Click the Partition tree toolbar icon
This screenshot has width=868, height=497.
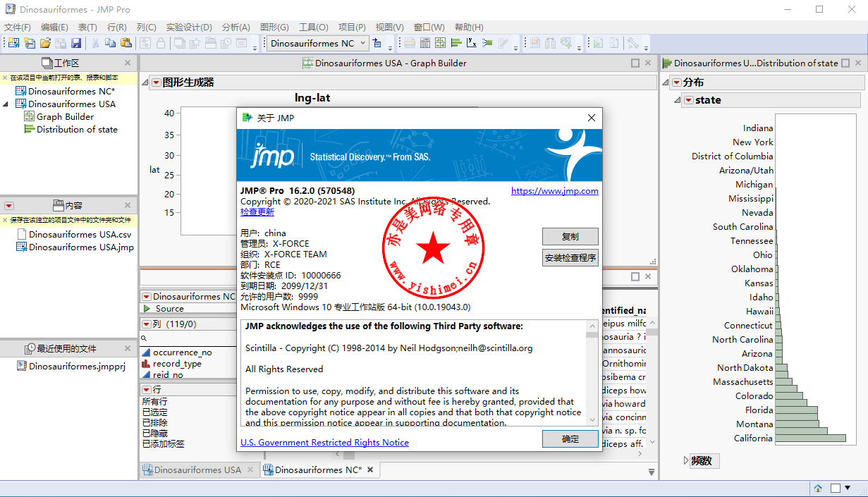tap(487, 43)
